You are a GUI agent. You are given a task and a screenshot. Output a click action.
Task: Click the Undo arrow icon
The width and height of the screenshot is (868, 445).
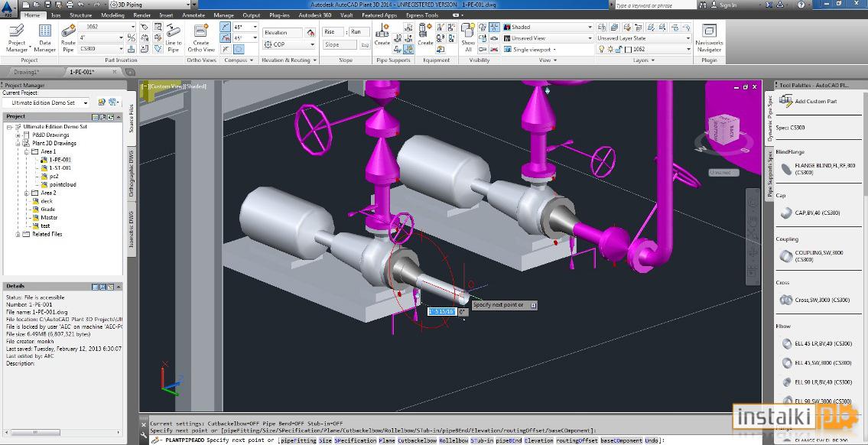pos(81,5)
